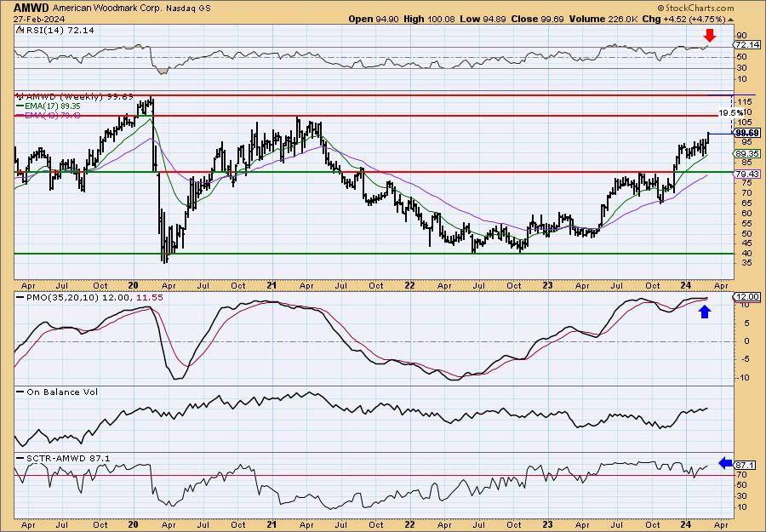Click the 79.43 EMA tag on price axis
Image resolution: width=766 pixels, height=532 pixels.
pyautogui.click(x=747, y=174)
